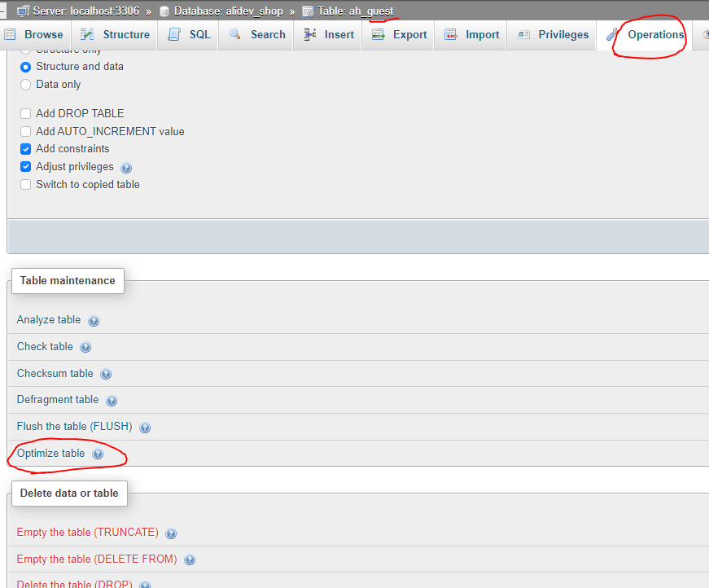Switch to the Structure tab
The image size is (709, 588).
pyautogui.click(x=115, y=35)
